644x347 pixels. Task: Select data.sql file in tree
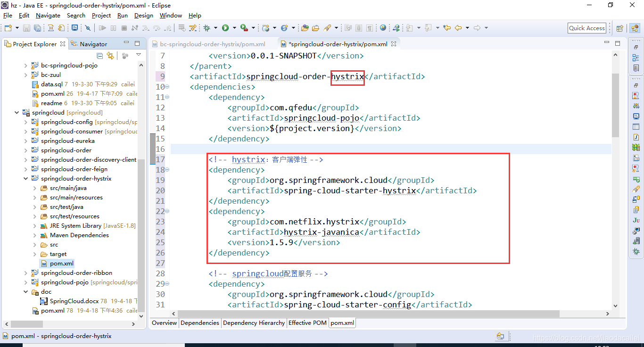[x=51, y=84]
